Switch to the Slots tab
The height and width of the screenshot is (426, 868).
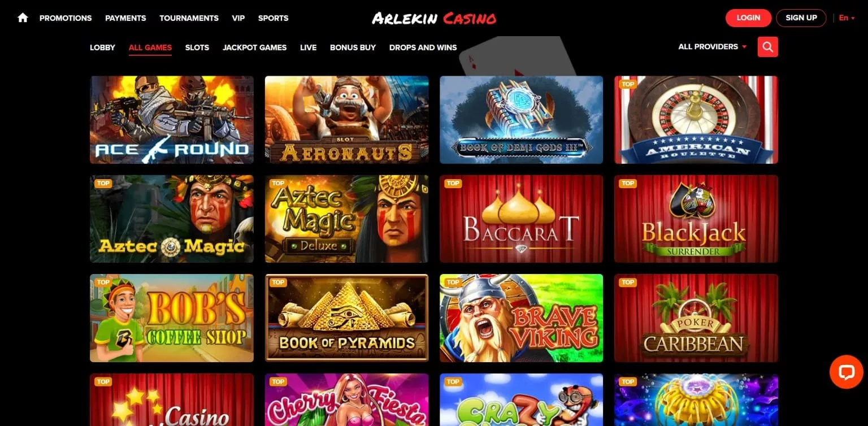click(x=197, y=47)
